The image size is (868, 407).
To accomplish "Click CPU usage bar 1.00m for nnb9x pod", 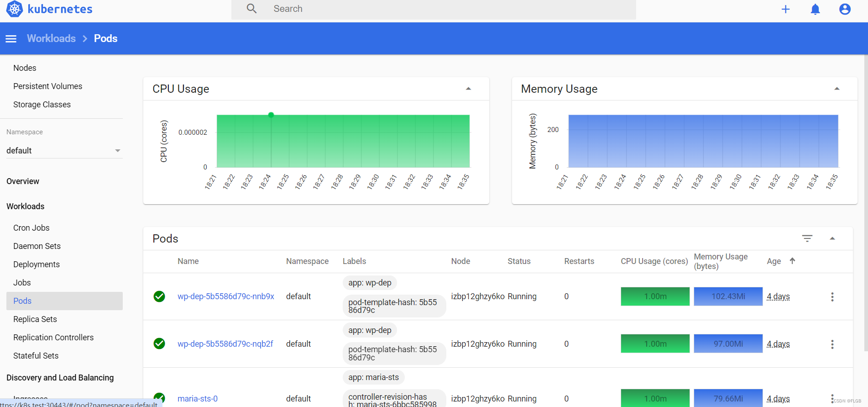I will coord(655,296).
